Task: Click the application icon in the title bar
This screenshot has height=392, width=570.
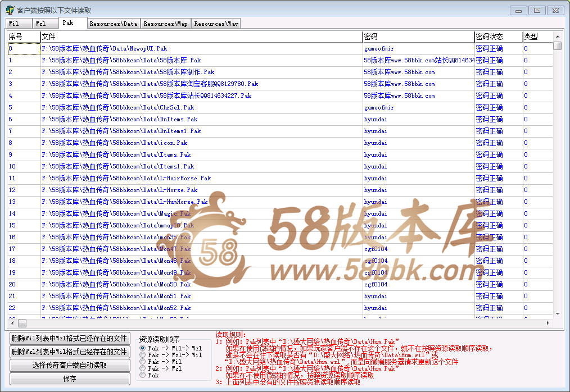Action: [10, 10]
